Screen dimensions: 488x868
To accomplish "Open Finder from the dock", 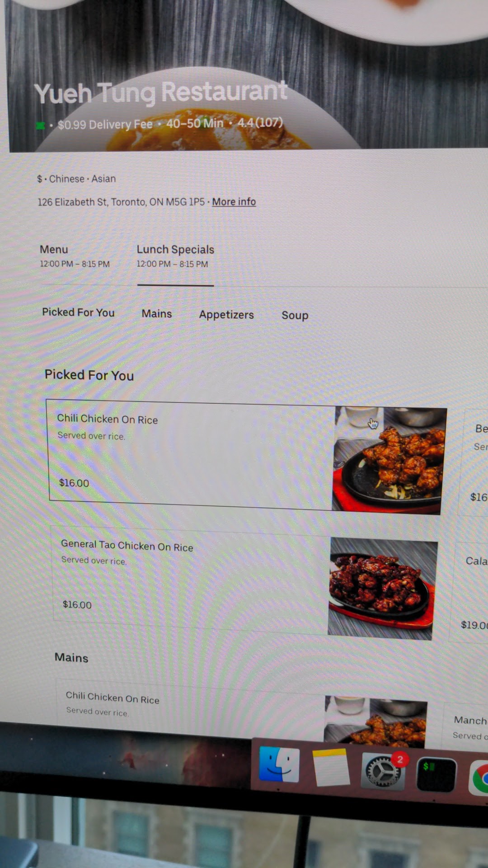I will (x=279, y=764).
